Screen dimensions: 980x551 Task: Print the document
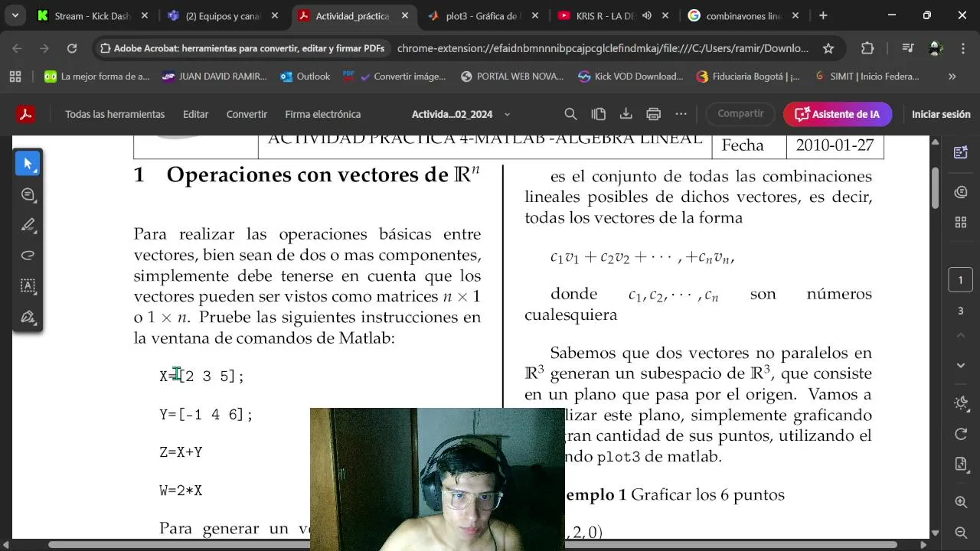tap(653, 114)
